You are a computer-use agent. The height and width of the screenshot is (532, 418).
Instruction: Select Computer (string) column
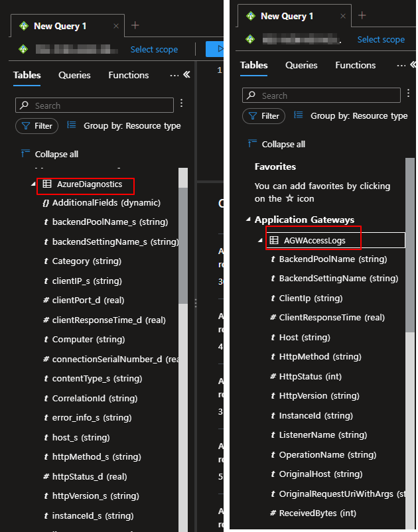pyautogui.click(x=84, y=340)
